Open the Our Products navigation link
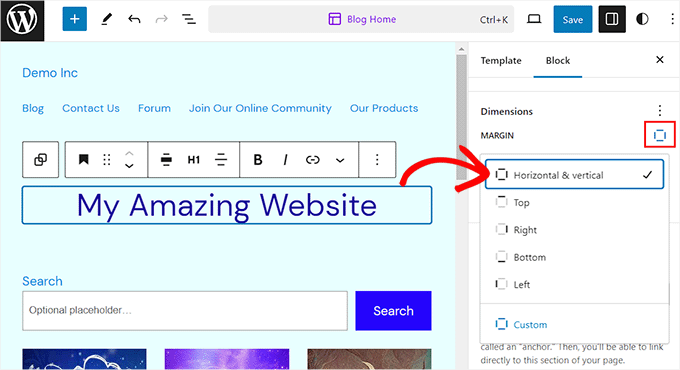Image resolution: width=680 pixels, height=370 pixels. click(384, 108)
